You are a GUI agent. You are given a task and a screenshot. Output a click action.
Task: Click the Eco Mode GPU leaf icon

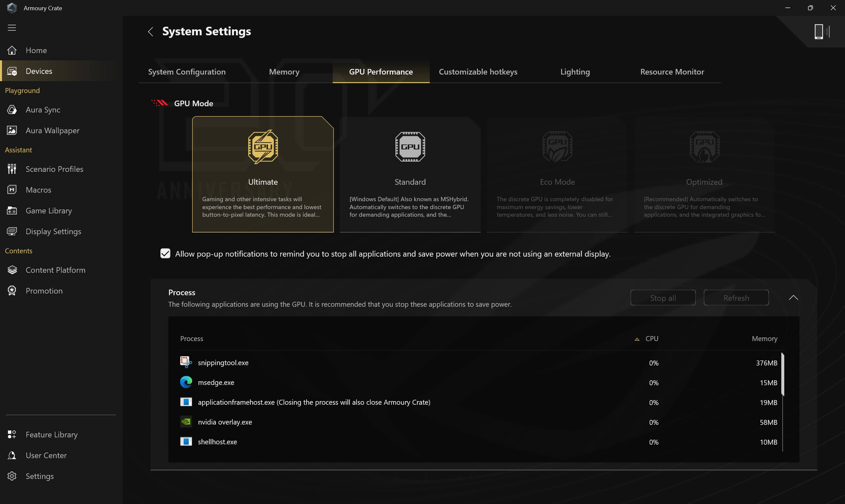pyautogui.click(x=557, y=147)
